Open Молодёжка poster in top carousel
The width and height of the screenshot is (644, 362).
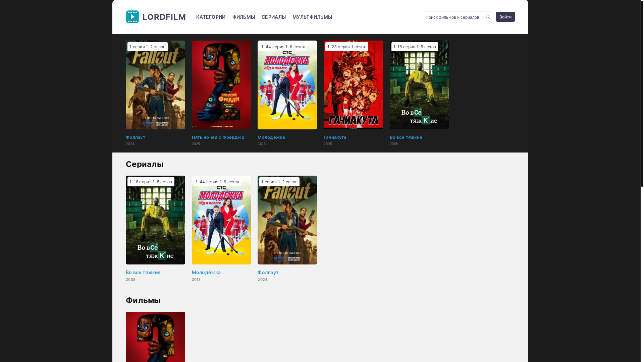tap(287, 85)
